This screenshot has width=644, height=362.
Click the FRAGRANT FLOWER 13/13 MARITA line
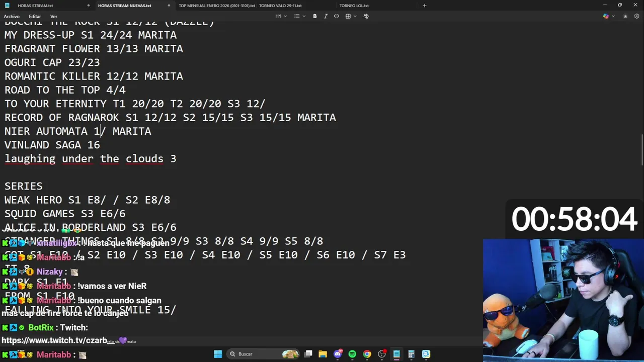(94, 49)
